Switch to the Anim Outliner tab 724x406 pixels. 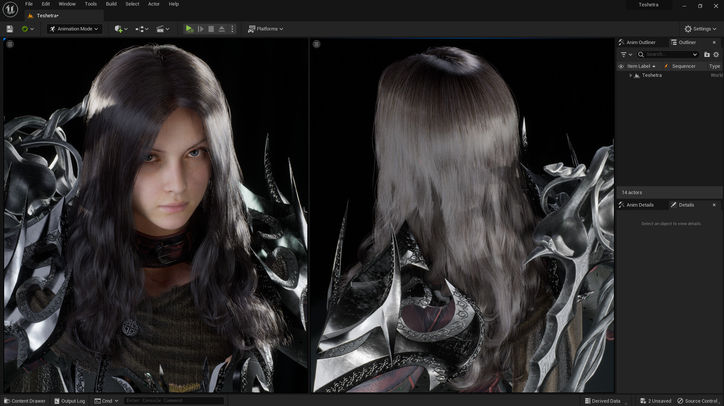pos(639,42)
